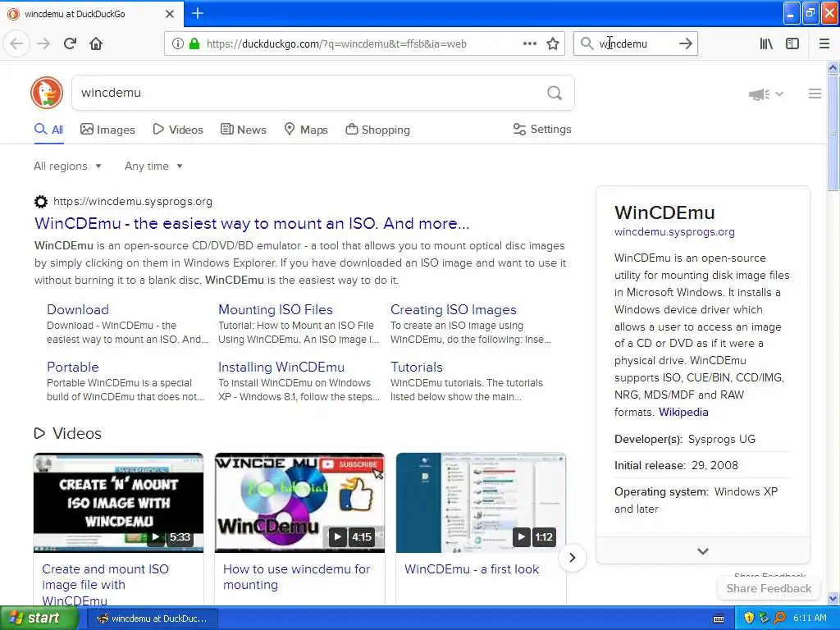Open the on-screen keyboard tray icon
Viewport: 840px width, 630px height.
coord(719,619)
